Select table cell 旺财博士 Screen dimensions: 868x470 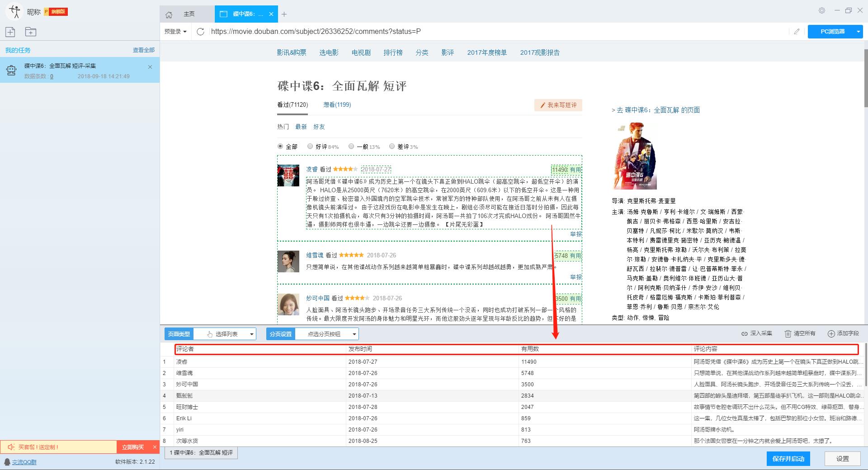pyautogui.click(x=260, y=407)
